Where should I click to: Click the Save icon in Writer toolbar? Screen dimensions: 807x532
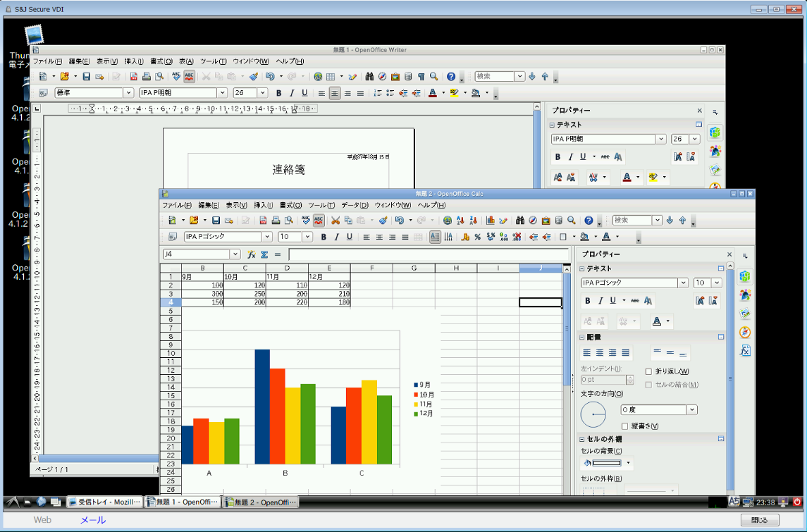tap(86, 76)
